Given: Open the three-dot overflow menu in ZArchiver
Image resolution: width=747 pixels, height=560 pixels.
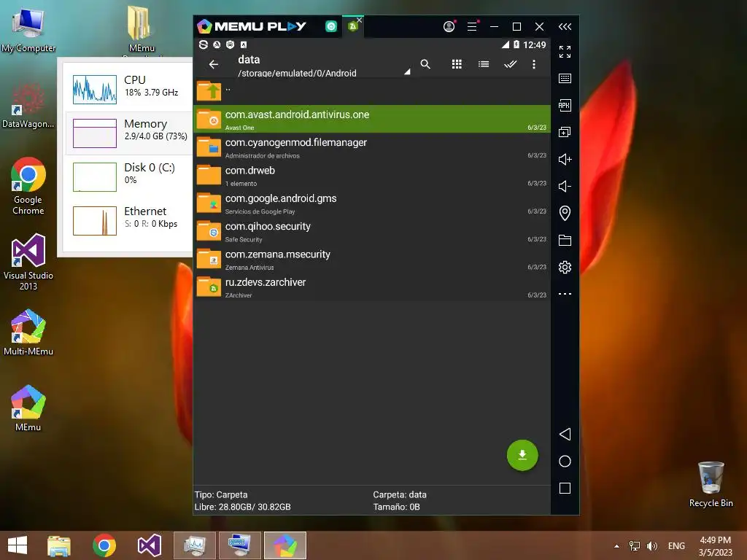Looking at the screenshot, I should click(533, 64).
